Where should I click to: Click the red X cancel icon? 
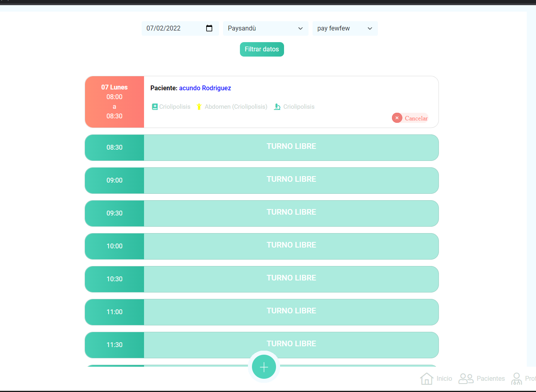pyautogui.click(x=397, y=118)
